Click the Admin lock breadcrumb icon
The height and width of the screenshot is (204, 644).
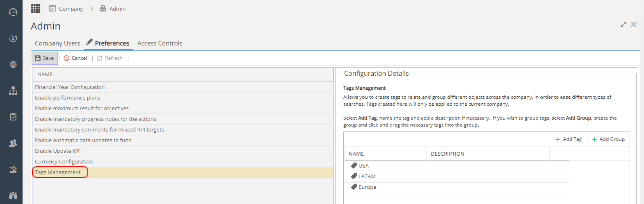(x=103, y=9)
